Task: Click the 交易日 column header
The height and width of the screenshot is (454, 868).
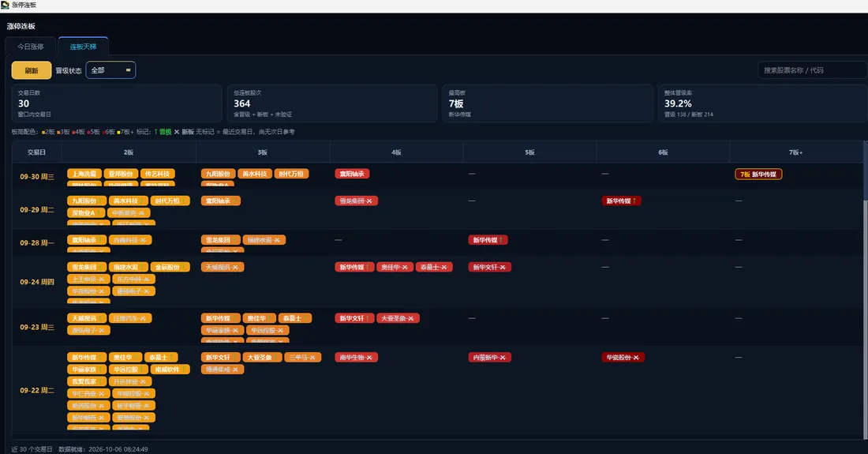Action: click(36, 152)
